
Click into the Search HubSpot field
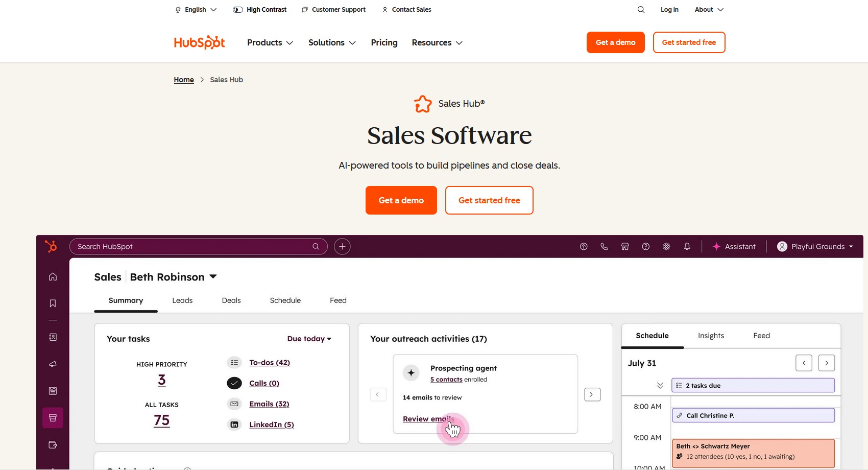coord(198,247)
